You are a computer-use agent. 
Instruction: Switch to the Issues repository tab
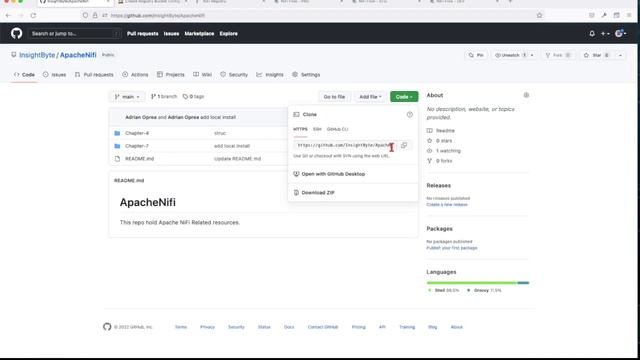click(x=55, y=75)
